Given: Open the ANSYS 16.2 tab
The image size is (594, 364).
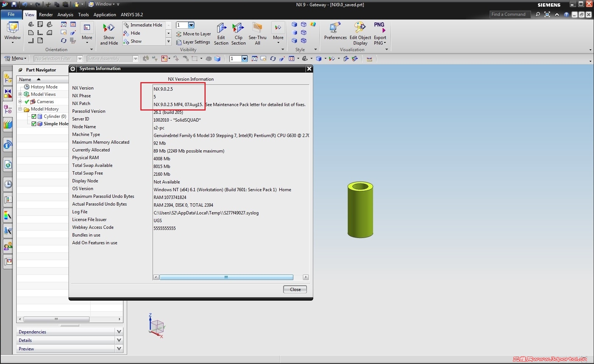Looking at the screenshot, I should pyautogui.click(x=132, y=15).
